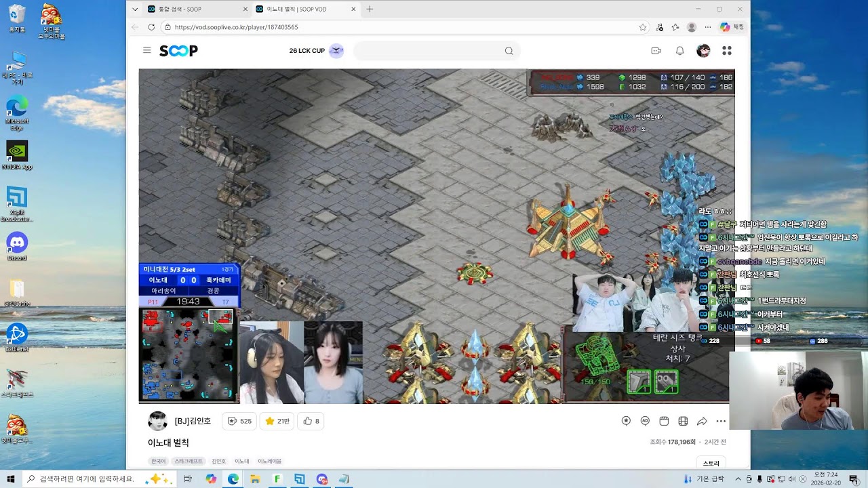Open Task View on the taskbar
This screenshot has width=868, height=488.
click(188, 479)
